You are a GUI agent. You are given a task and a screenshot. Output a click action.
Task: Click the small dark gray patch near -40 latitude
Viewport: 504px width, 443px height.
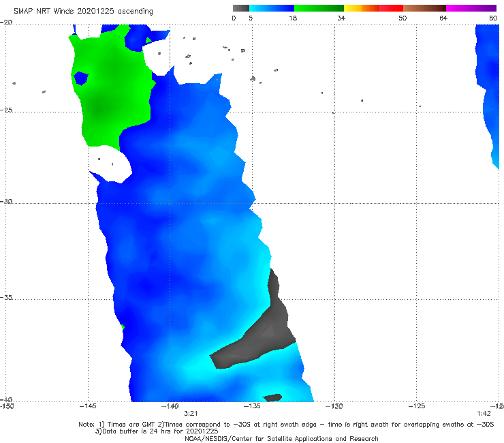(272, 397)
